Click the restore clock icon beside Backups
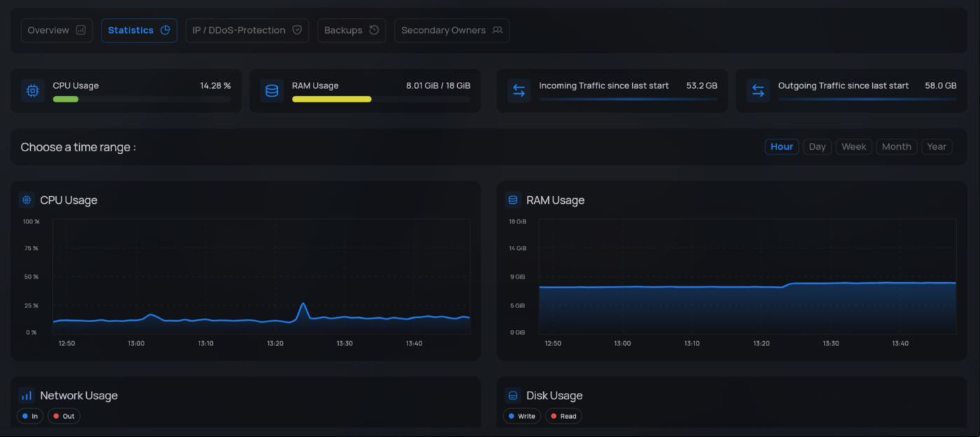980x437 pixels. pos(374,30)
